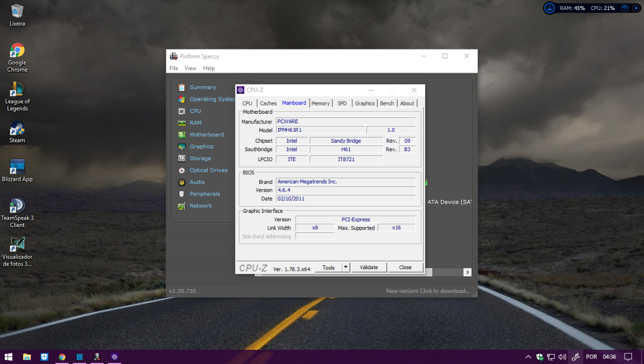Screen dimensions: 644x364
Task: Select Operating System icon in Speccy sidebar
Action: point(182,99)
